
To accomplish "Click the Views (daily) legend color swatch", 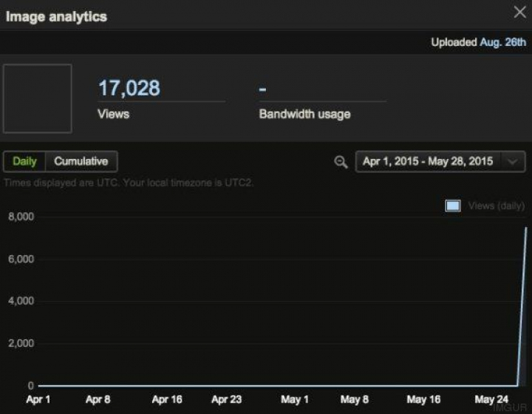I will point(453,206).
